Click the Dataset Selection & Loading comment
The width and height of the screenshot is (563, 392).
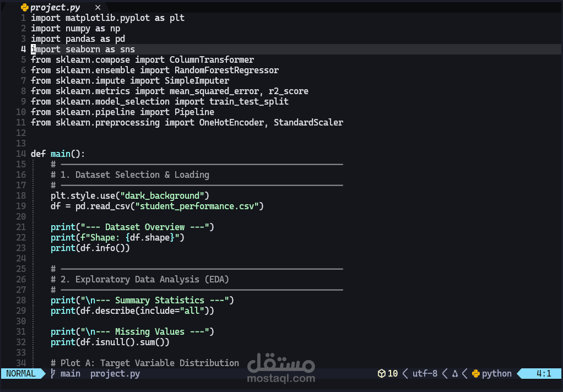click(x=129, y=175)
